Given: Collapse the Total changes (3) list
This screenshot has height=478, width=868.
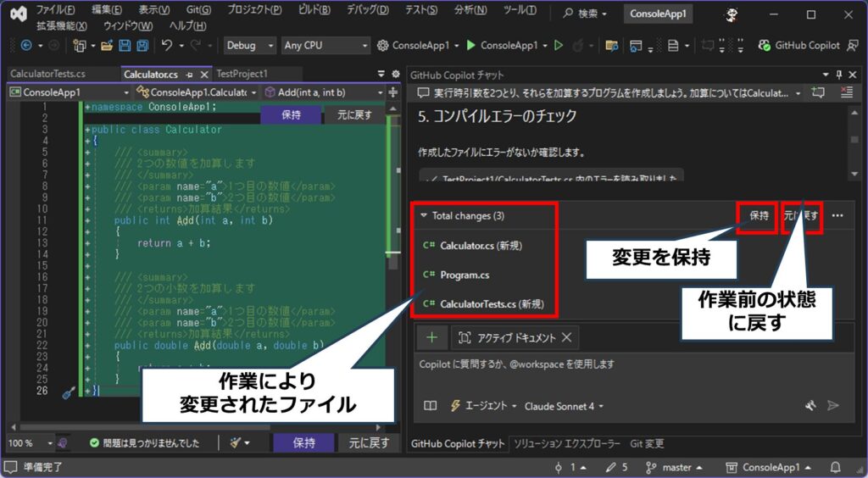Looking at the screenshot, I should [423, 216].
